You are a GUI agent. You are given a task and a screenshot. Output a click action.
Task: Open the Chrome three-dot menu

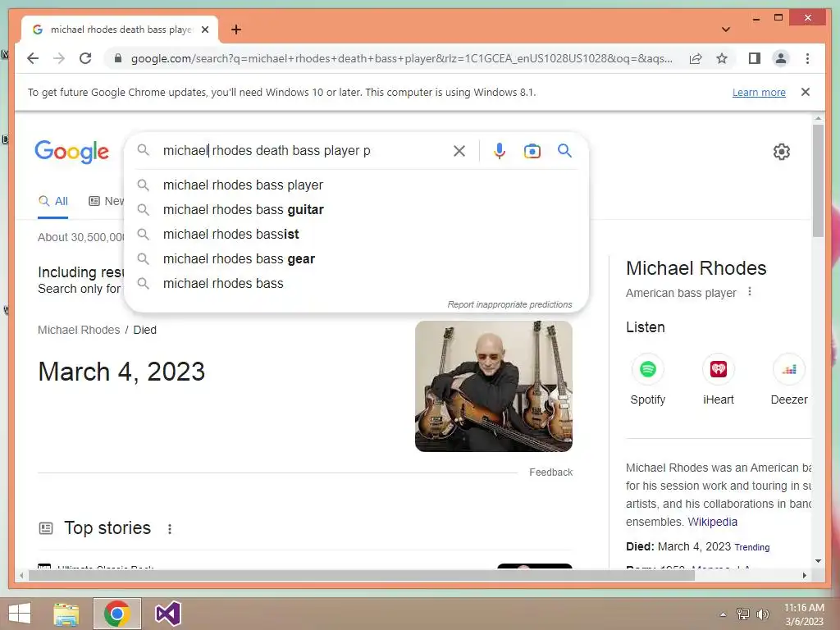(807, 58)
